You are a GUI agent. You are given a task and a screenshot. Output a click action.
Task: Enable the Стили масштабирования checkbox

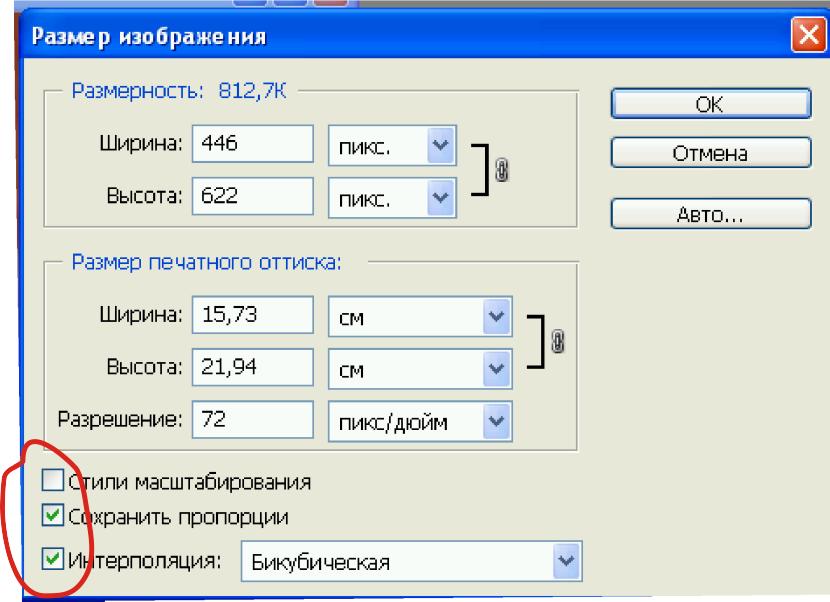pos(52,480)
